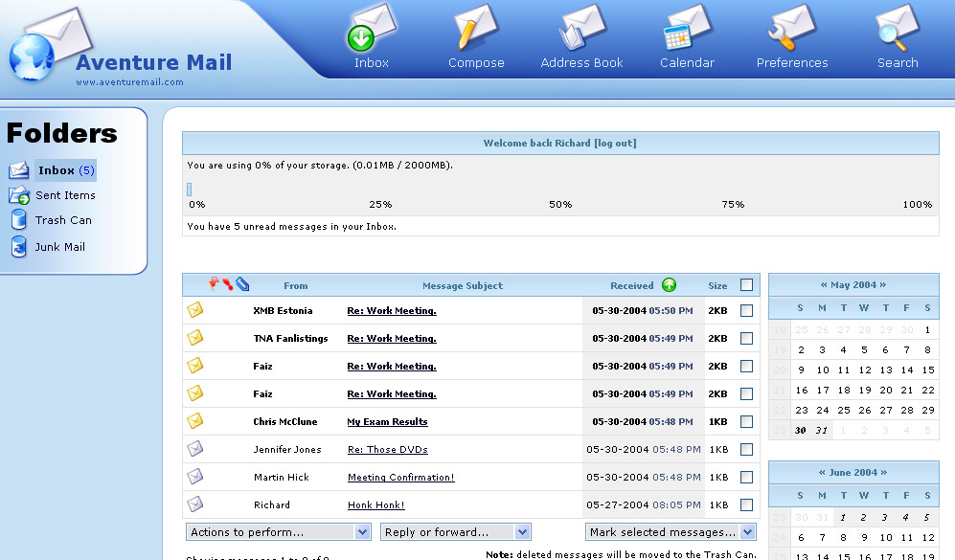Sort messages by Size column header

[717, 285]
